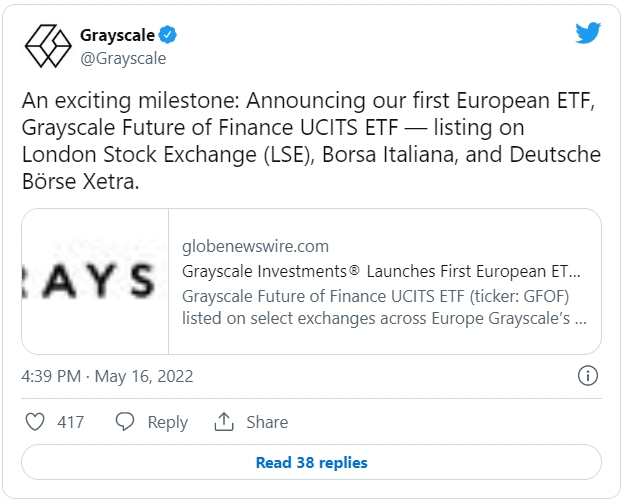Click the share arrow icon

click(225, 422)
